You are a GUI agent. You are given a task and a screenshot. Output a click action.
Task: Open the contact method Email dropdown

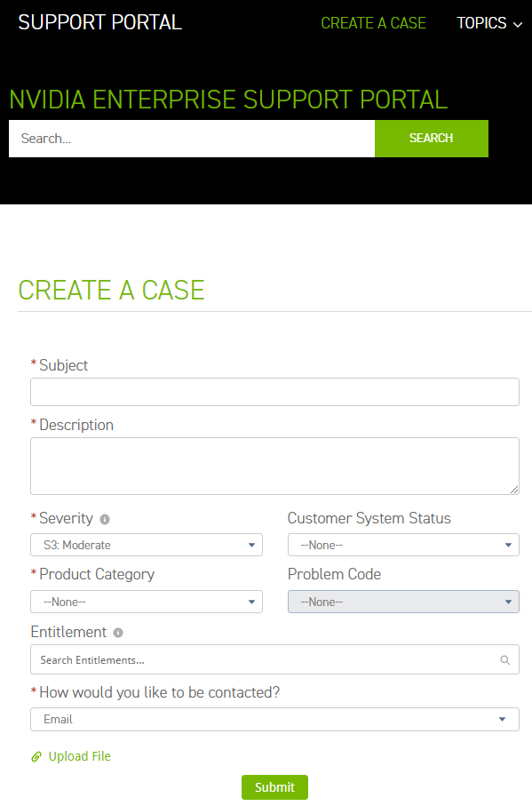click(x=274, y=719)
